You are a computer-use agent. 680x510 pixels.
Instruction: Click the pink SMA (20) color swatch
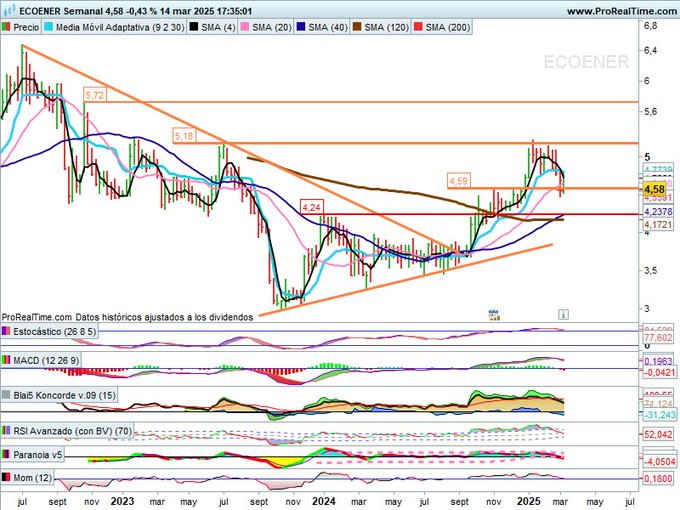[245, 27]
